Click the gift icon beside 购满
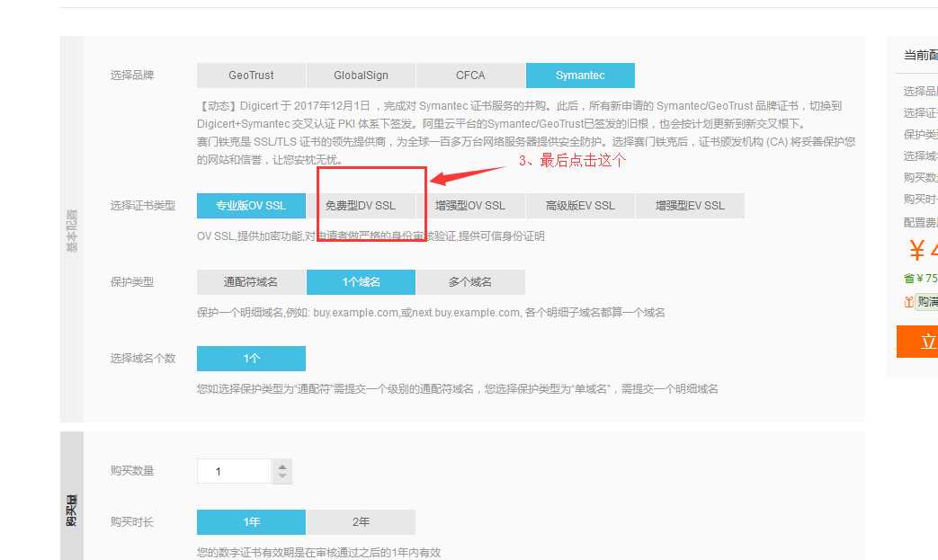Viewport: 938px width, 560px height. click(908, 302)
